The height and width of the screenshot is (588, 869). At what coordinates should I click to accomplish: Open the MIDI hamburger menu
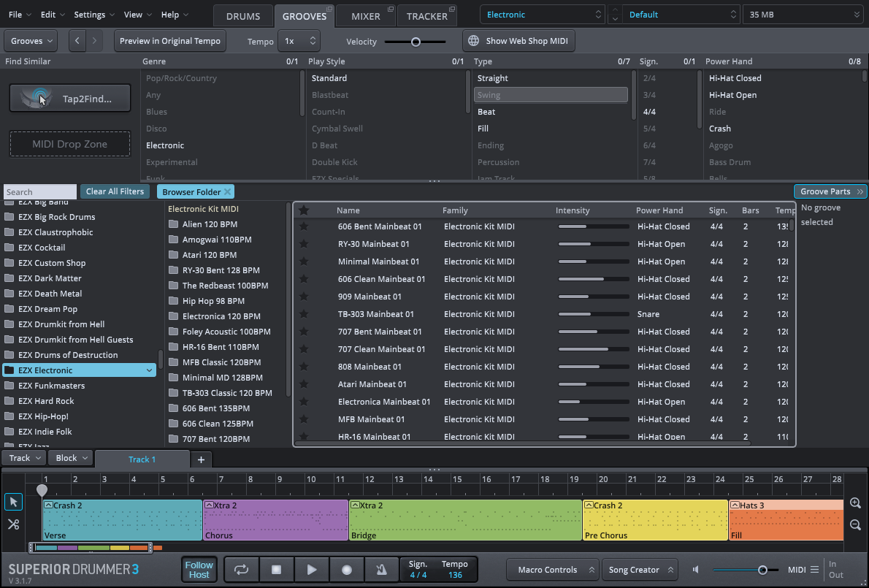tap(814, 570)
